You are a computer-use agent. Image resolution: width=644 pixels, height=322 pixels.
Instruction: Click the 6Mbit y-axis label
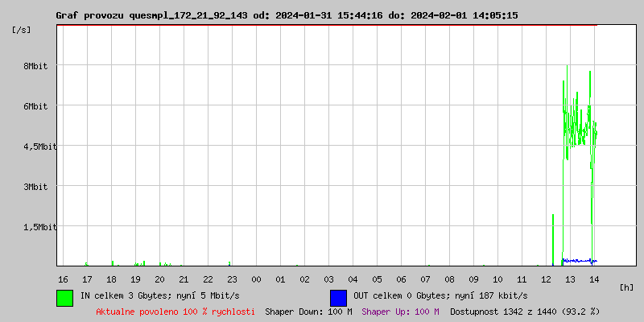point(35,106)
